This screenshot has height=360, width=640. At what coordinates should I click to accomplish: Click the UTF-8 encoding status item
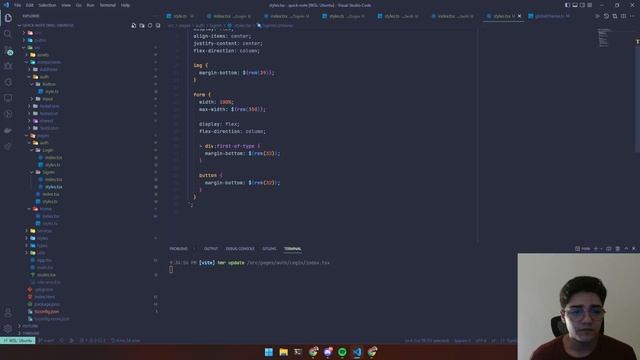coord(481,340)
